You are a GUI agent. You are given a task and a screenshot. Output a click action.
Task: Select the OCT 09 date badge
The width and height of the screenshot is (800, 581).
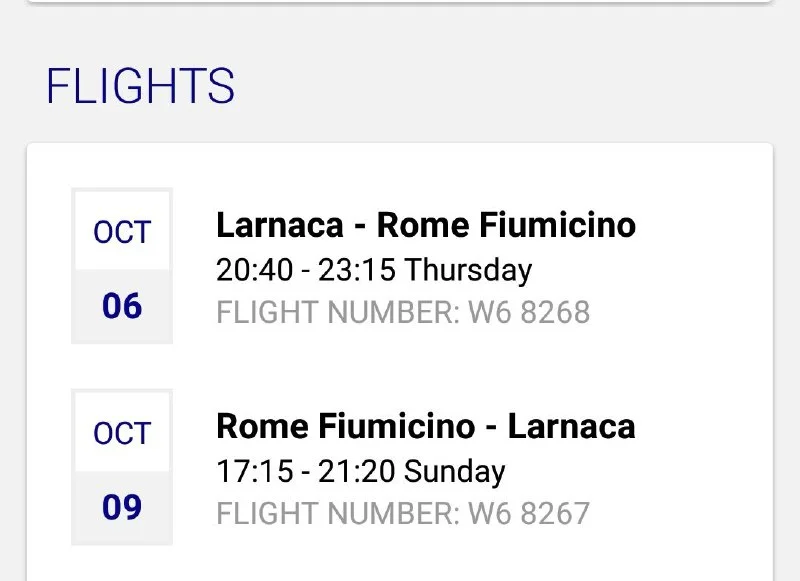coord(122,467)
